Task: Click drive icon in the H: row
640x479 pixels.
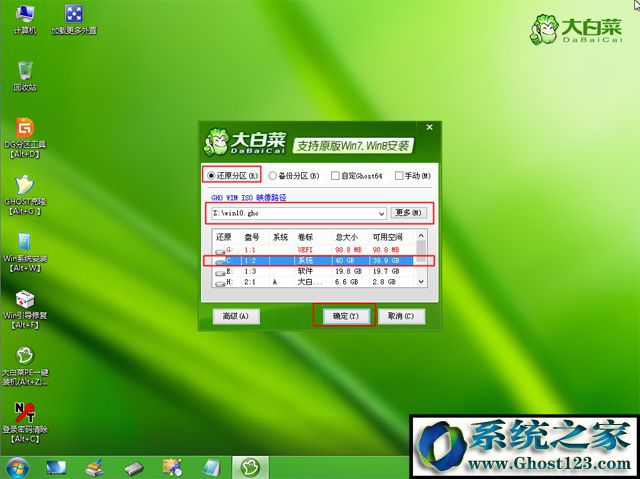Action: point(220,283)
